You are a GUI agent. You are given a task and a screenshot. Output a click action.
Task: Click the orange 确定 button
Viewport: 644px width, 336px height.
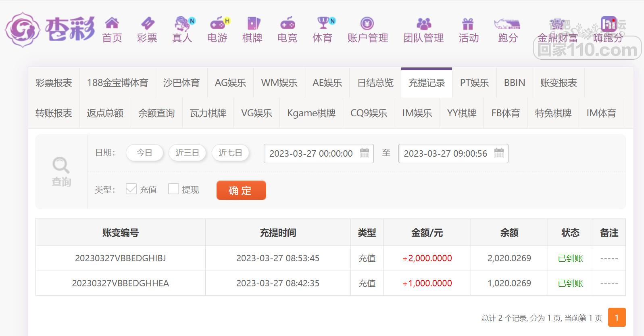click(241, 190)
